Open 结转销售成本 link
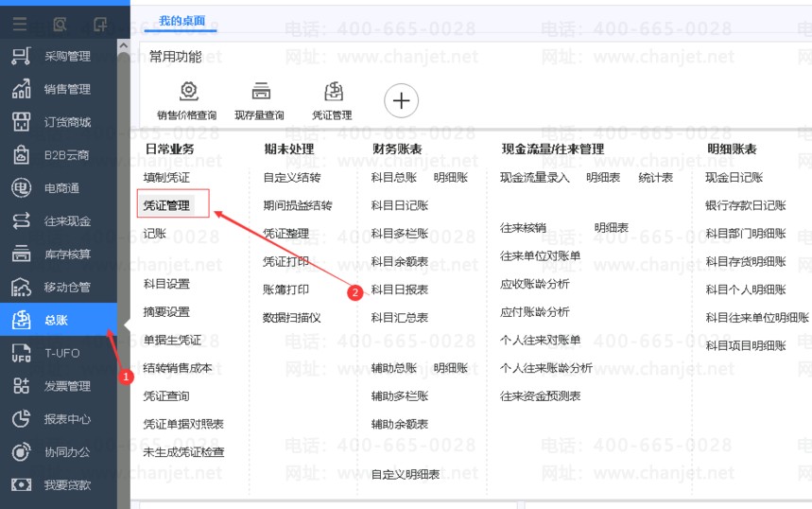The width and height of the screenshot is (812, 509). [178, 368]
